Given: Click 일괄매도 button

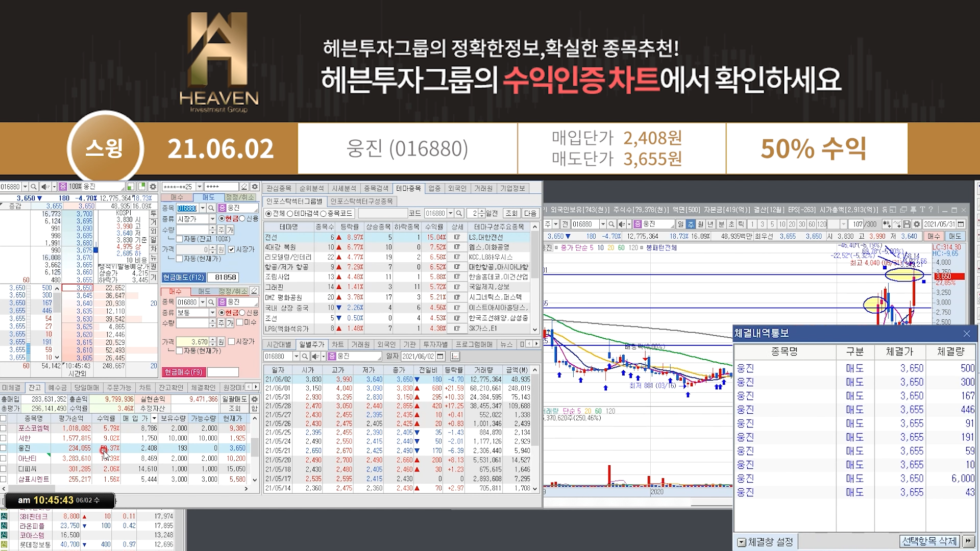Looking at the screenshot, I should click(235, 399).
